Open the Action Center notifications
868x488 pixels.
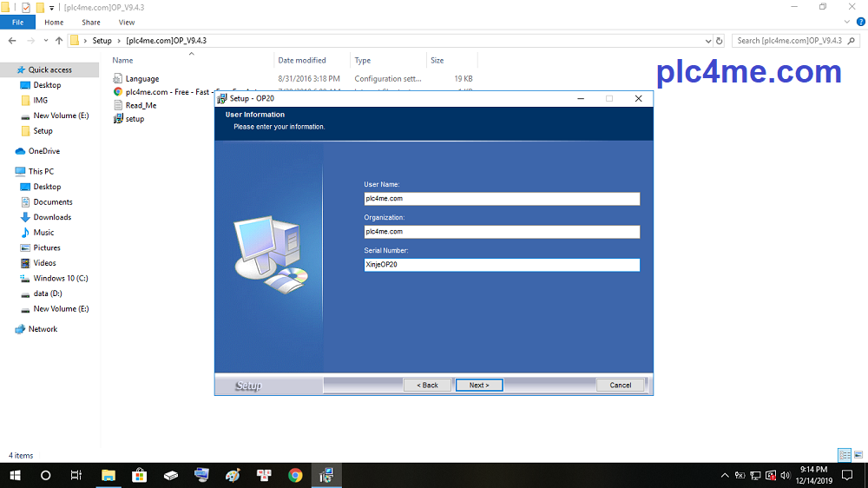click(847, 475)
